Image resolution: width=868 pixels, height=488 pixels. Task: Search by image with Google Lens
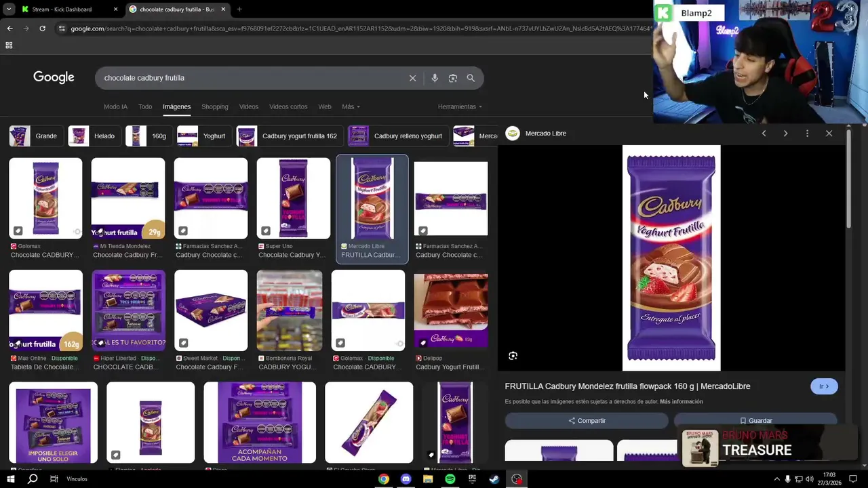tap(453, 78)
